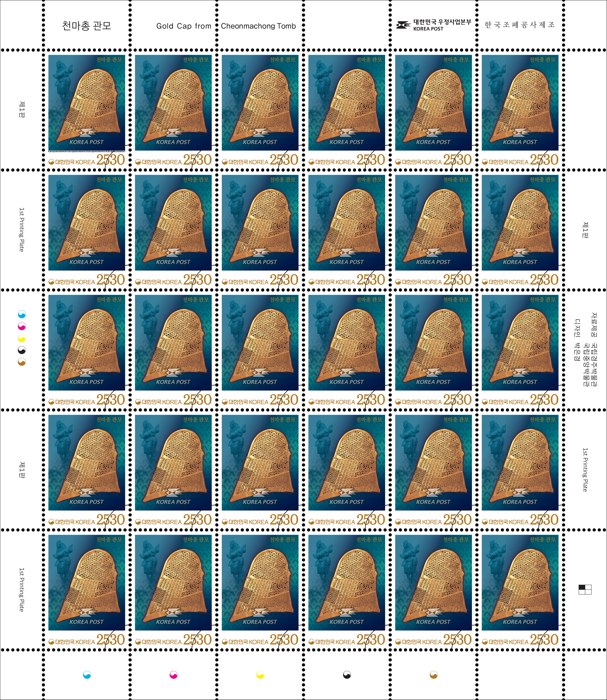Select the stamp beside the left-margin color dots

pyautogui.click(x=87, y=350)
